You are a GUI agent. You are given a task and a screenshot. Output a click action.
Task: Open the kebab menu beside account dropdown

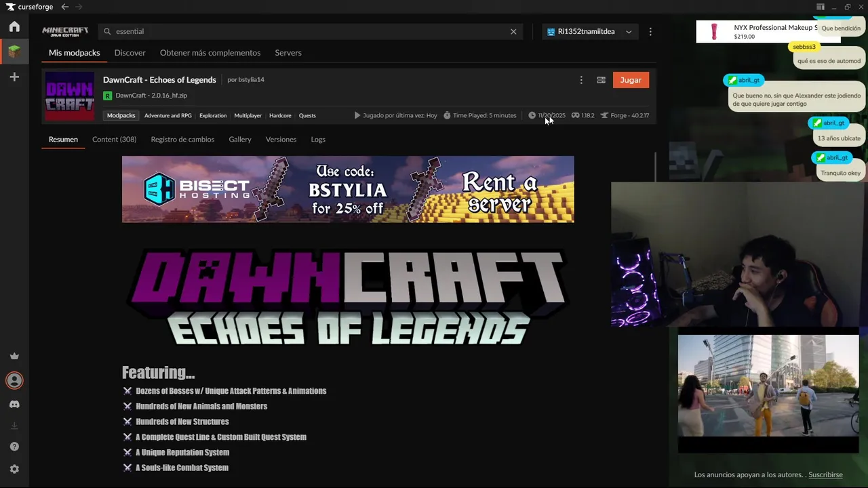(650, 31)
